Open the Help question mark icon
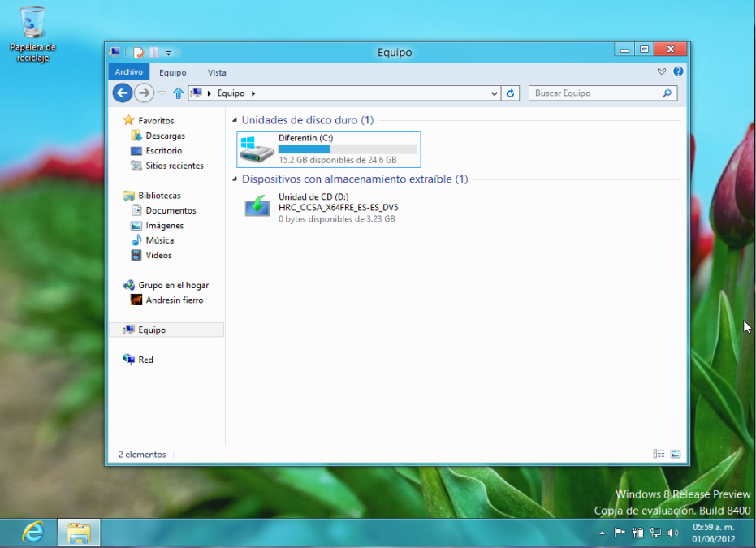The height and width of the screenshot is (548, 756). coord(678,71)
